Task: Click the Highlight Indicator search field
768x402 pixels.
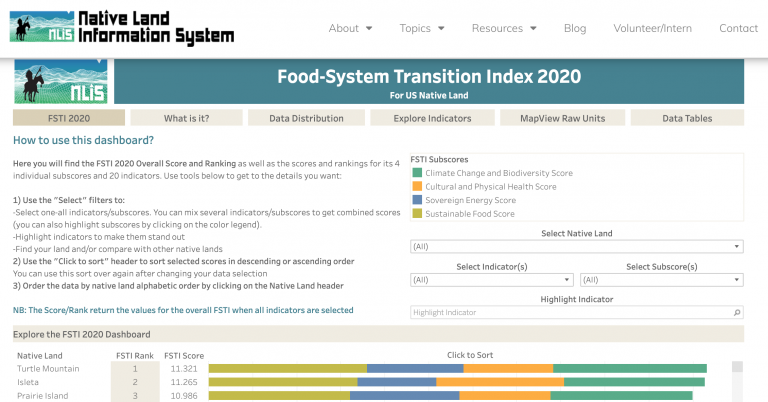Action: click(x=576, y=313)
